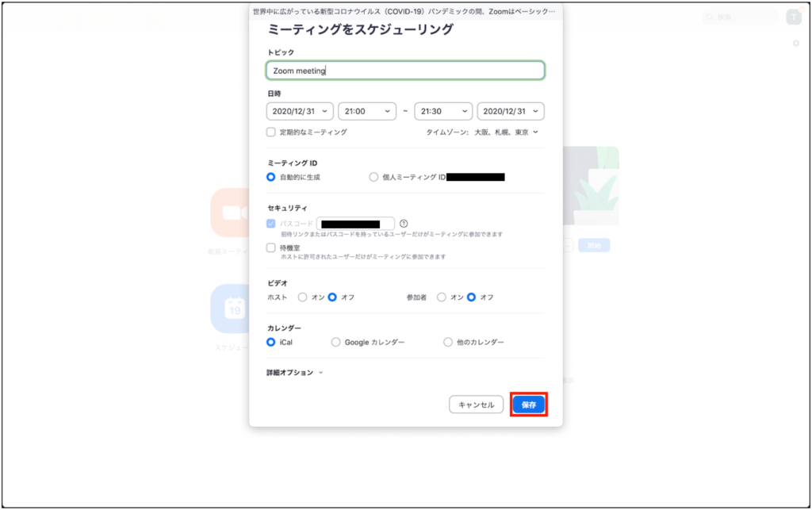Open the 21:30 end time dropdown
Viewport: 812px width, 510px height.
[443, 112]
